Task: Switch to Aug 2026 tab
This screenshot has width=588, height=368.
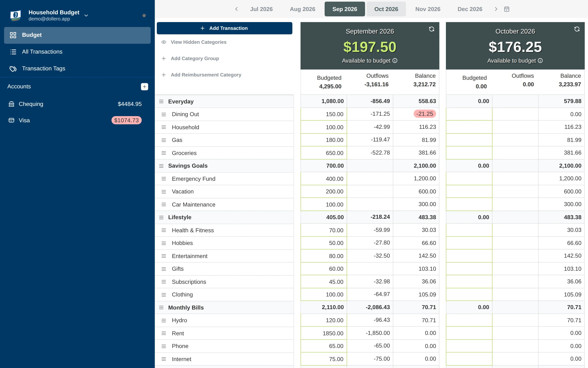Action: [303, 9]
